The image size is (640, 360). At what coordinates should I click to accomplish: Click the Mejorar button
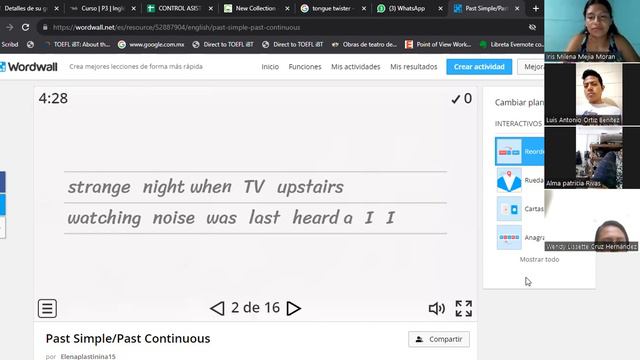[x=531, y=67]
